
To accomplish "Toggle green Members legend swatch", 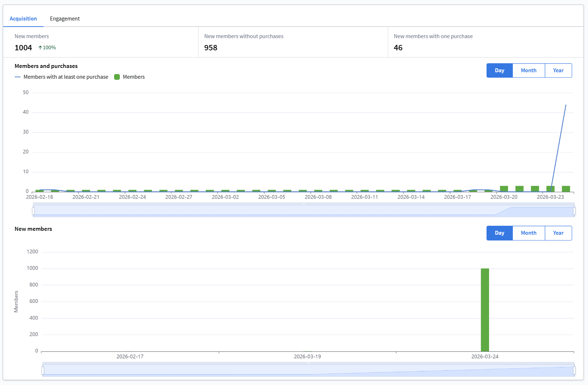I will (117, 77).
